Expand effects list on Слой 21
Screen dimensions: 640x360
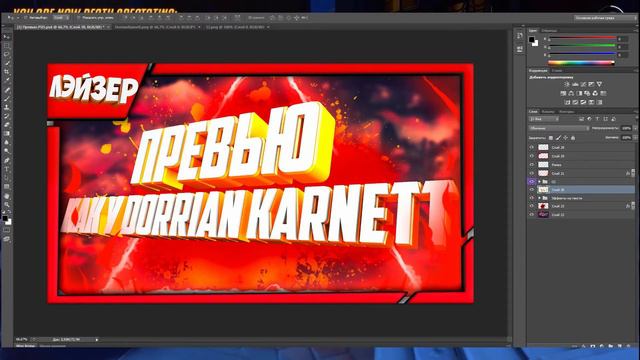633,173
